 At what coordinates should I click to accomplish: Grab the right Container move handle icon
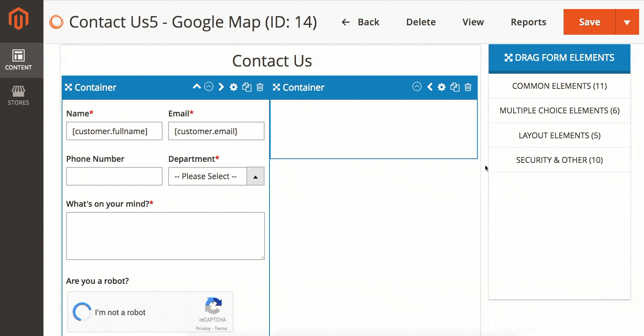click(276, 87)
